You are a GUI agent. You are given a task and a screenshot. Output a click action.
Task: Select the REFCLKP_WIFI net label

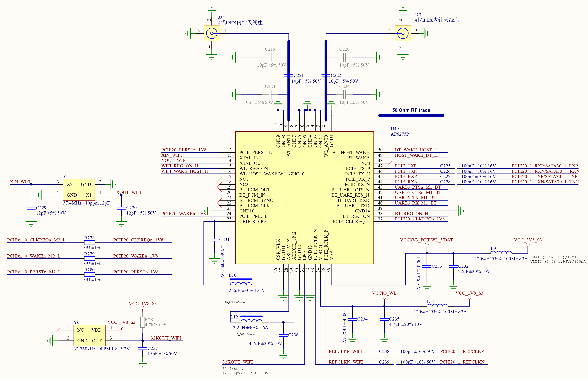pyautogui.click(x=345, y=352)
